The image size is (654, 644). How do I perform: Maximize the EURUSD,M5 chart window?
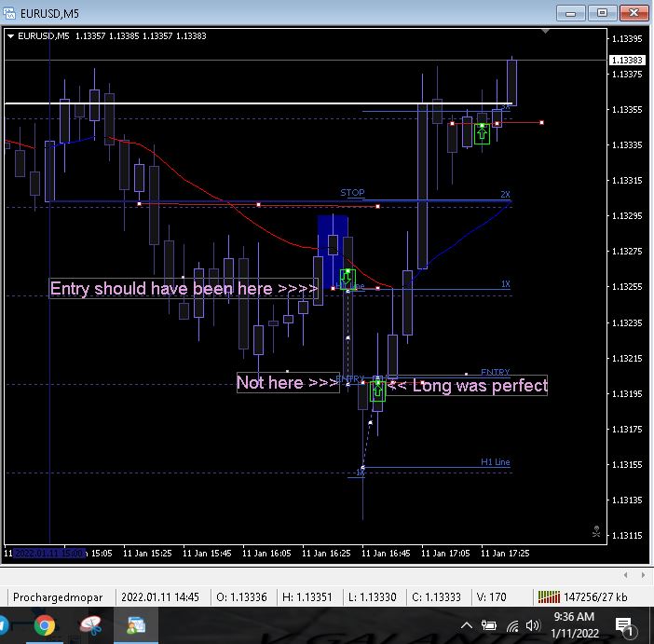602,13
